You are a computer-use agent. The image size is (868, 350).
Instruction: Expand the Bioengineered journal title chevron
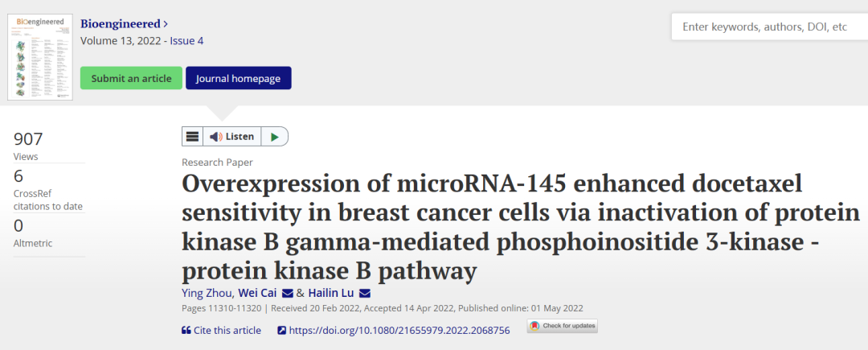[x=166, y=24]
